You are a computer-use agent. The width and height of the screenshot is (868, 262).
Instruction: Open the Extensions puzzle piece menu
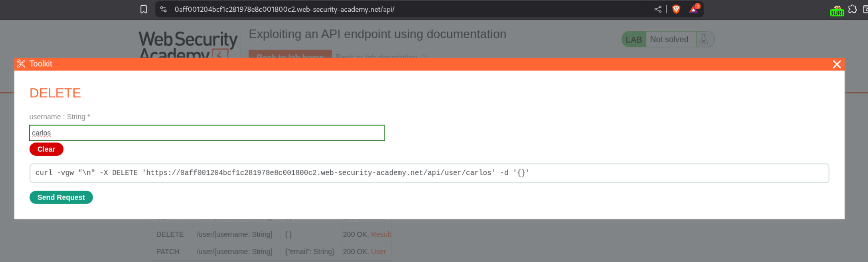pyautogui.click(x=853, y=9)
